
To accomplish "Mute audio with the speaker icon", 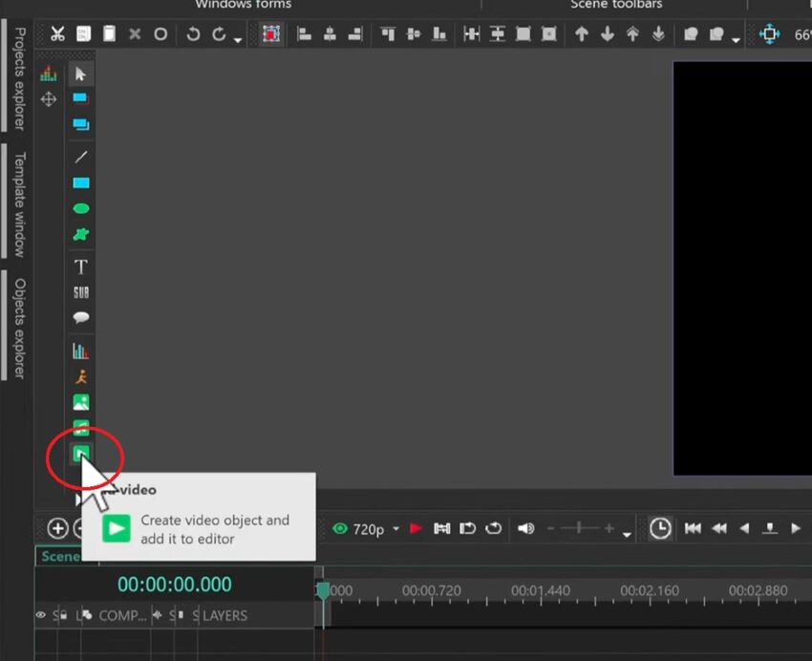I will coord(525,528).
